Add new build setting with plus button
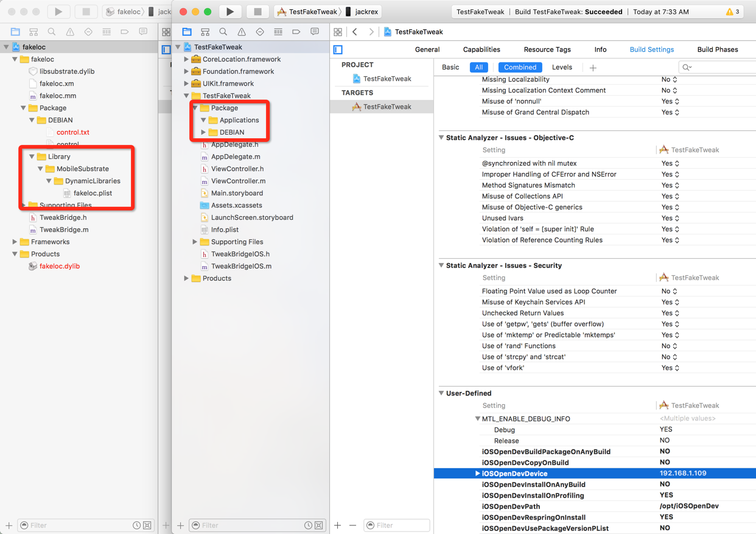The width and height of the screenshot is (756, 534). 593,68
